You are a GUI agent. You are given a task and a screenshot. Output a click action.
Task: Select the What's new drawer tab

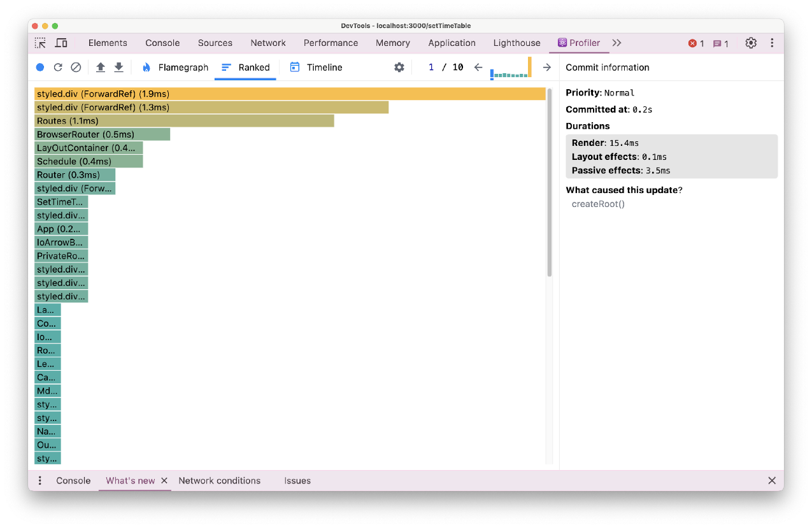pos(130,481)
